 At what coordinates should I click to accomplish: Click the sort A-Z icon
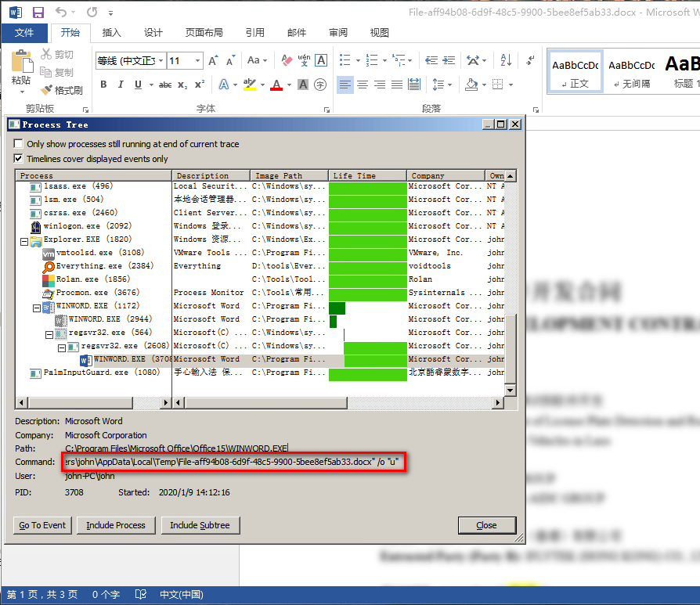[x=506, y=60]
